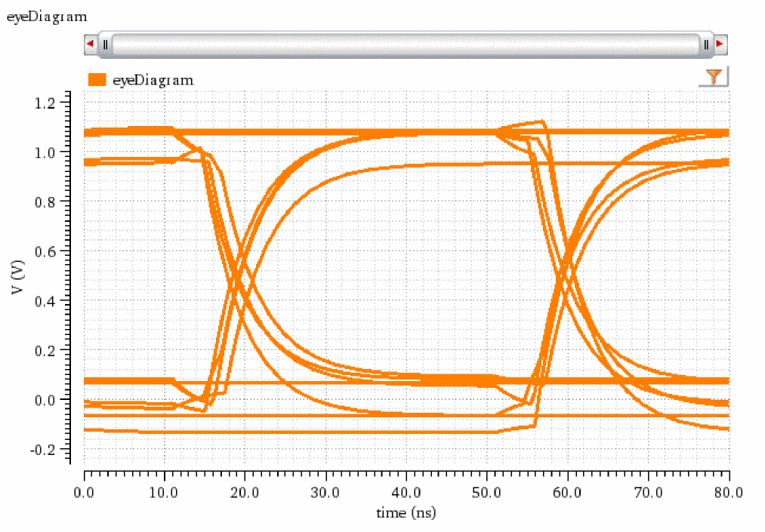
Task: Click the 40.0 tick label on the time axis
Action: click(406, 493)
